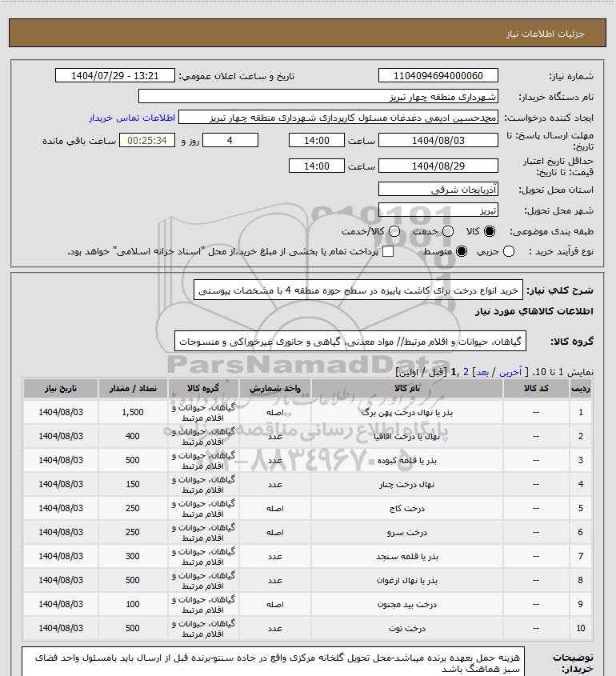This screenshot has height=676, width=616.
Task: Choose the کالا/خدمت radio option
Action: tap(394, 231)
